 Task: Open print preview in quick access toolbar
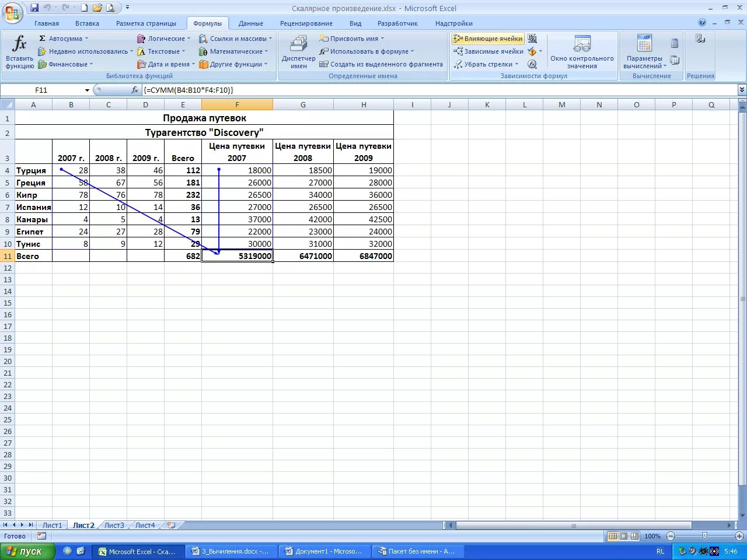point(110,8)
